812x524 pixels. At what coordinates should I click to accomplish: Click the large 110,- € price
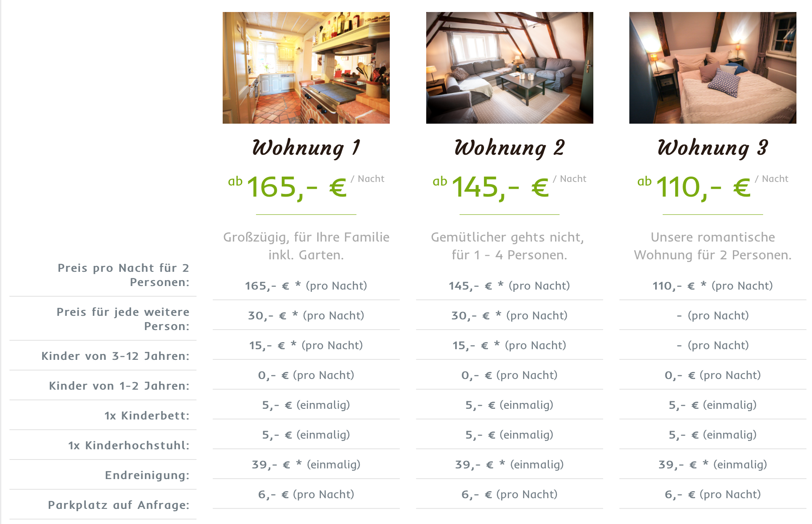click(703, 187)
